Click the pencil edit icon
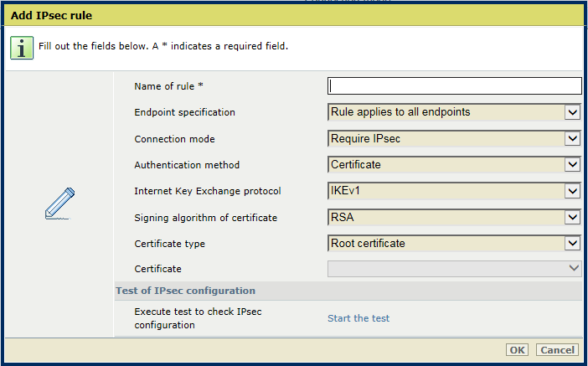The height and width of the screenshot is (366, 588). [x=59, y=204]
